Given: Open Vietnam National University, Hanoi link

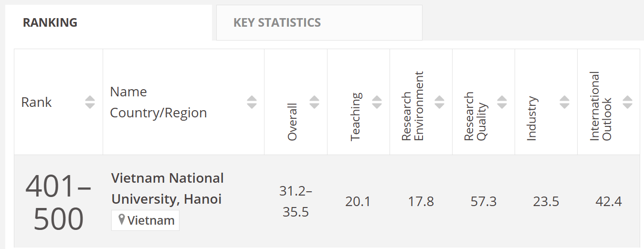Looking at the screenshot, I should coord(167,188).
